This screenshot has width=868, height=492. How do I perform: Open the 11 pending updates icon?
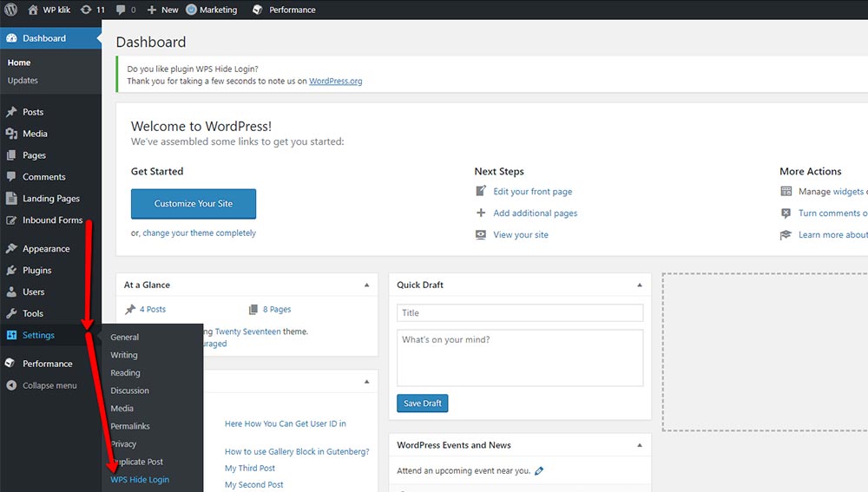pyautogui.click(x=86, y=10)
